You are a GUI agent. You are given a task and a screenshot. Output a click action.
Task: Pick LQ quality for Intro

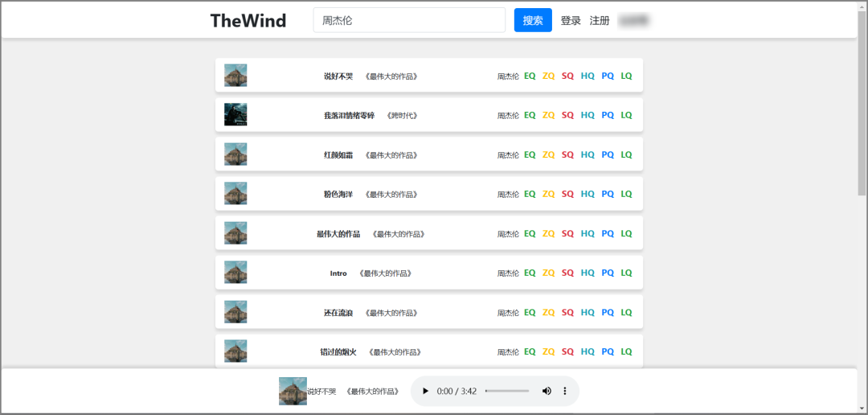[626, 273]
